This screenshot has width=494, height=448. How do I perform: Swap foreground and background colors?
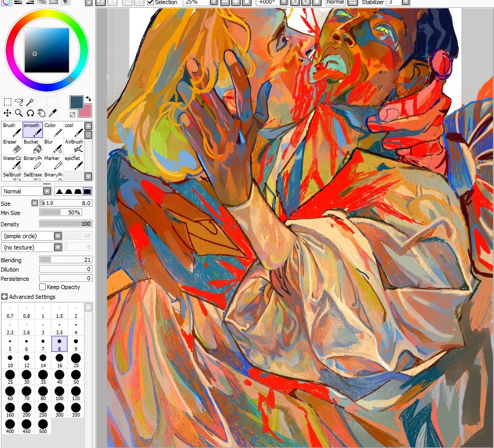point(89,99)
